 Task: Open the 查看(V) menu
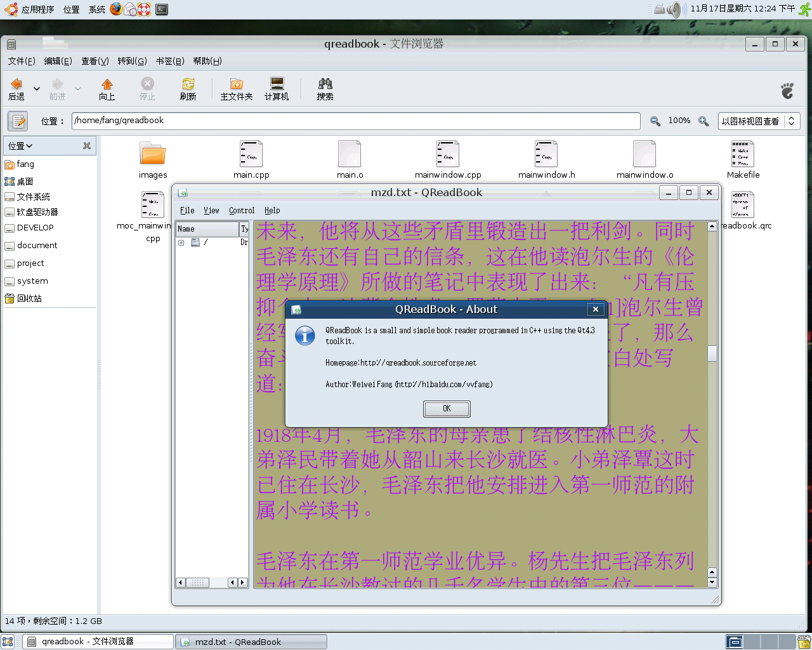[x=95, y=61]
